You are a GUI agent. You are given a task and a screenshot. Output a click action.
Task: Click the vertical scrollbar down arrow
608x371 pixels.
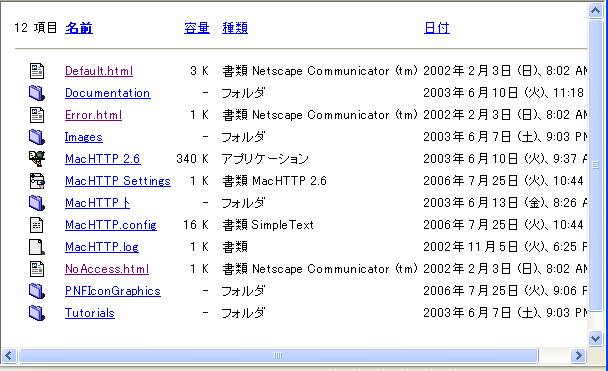595,338
